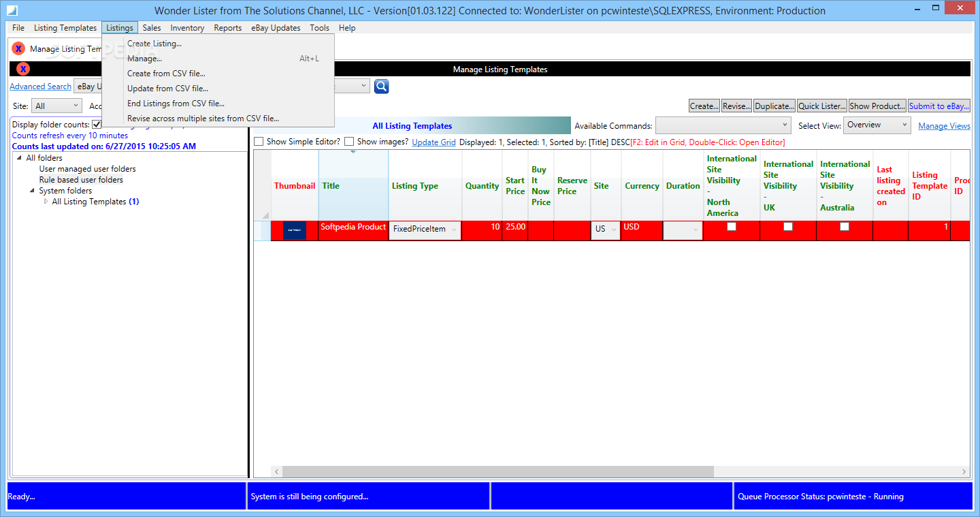Select User managed user folders
Screen dimensions: 980x517
click(87, 169)
